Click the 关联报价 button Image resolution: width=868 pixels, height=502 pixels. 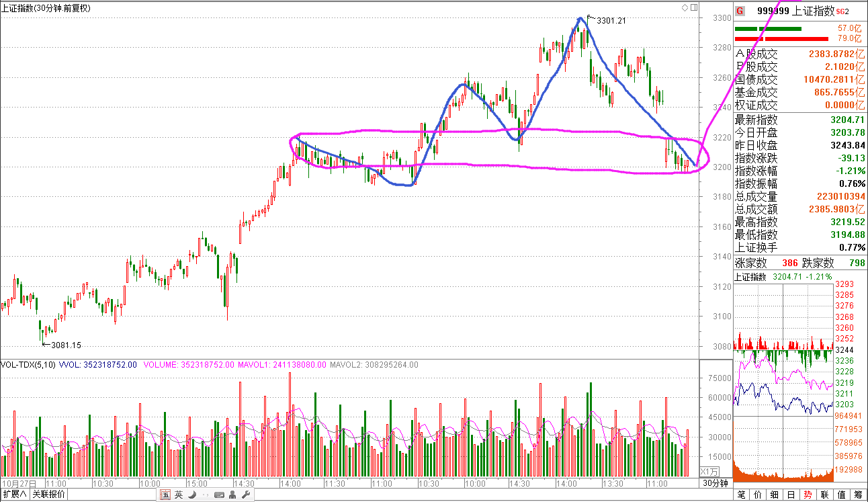coord(49,495)
